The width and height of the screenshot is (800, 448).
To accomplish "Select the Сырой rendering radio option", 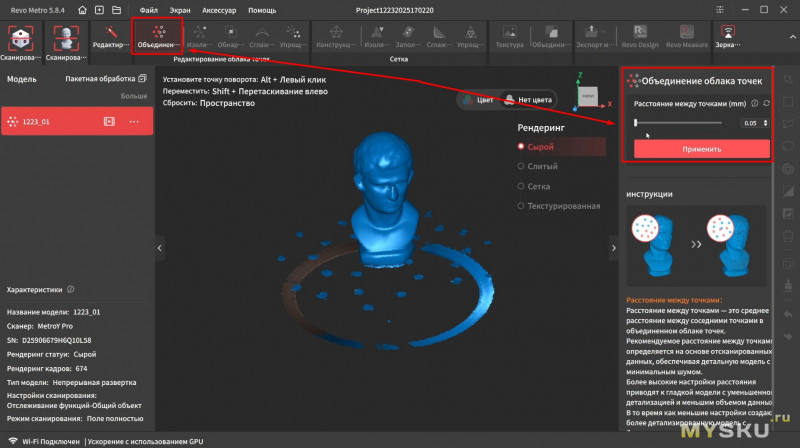I will pyautogui.click(x=521, y=147).
